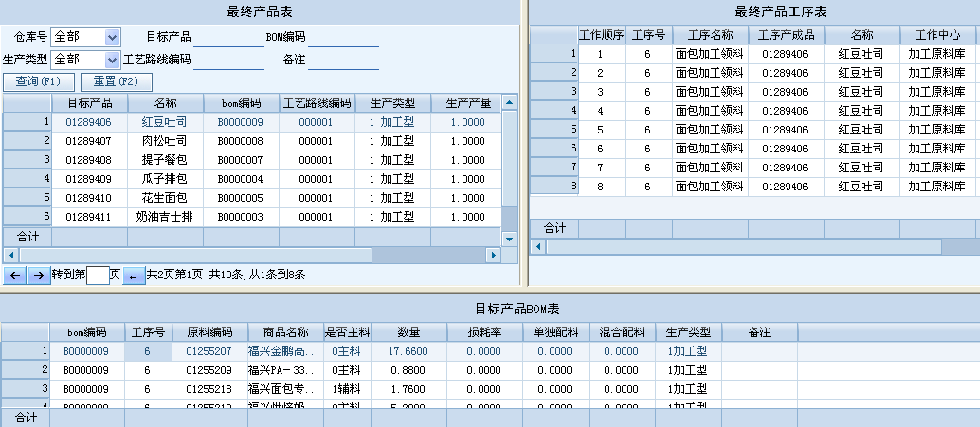Image resolution: width=980 pixels, height=427 pixels.
Task: Click down arrow of product table scrollbar
Action: pos(510,239)
